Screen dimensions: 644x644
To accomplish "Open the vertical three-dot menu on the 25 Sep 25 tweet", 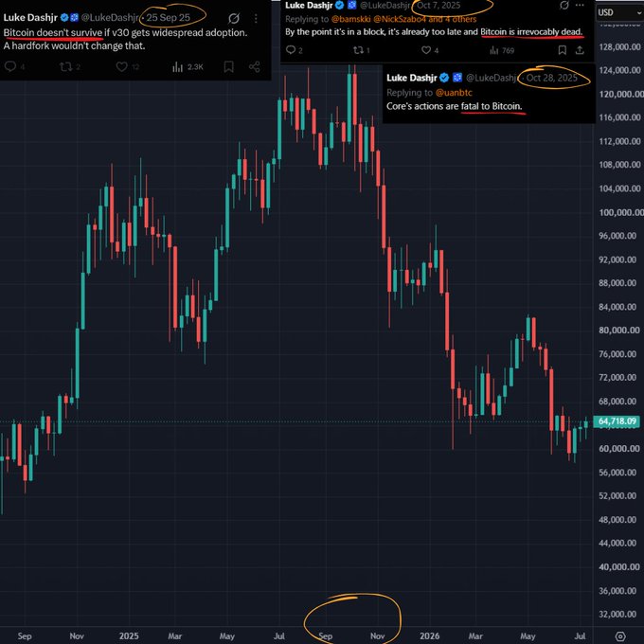I will (x=256, y=19).
